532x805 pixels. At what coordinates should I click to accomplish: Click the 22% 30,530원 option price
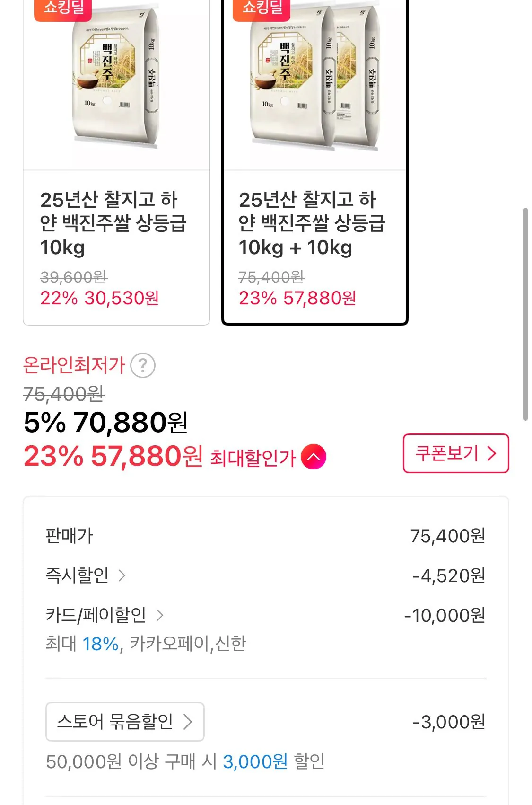tap(100, 298)
